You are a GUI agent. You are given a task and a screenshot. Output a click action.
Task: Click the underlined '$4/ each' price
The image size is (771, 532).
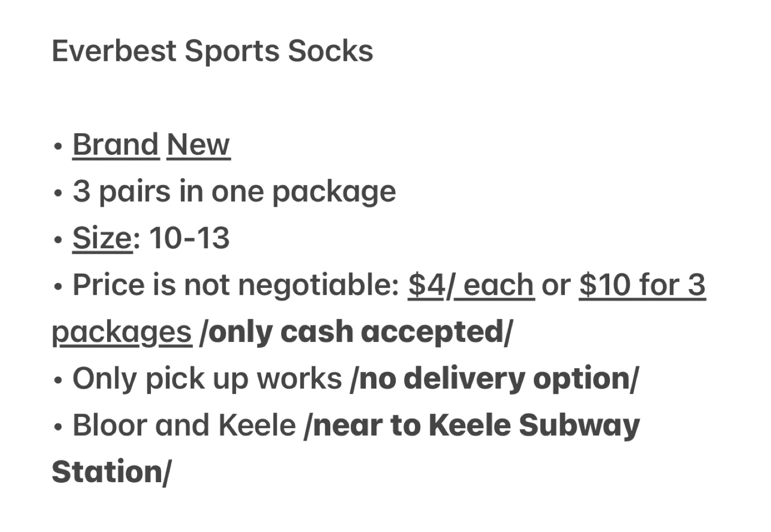[x=471, y=285]
